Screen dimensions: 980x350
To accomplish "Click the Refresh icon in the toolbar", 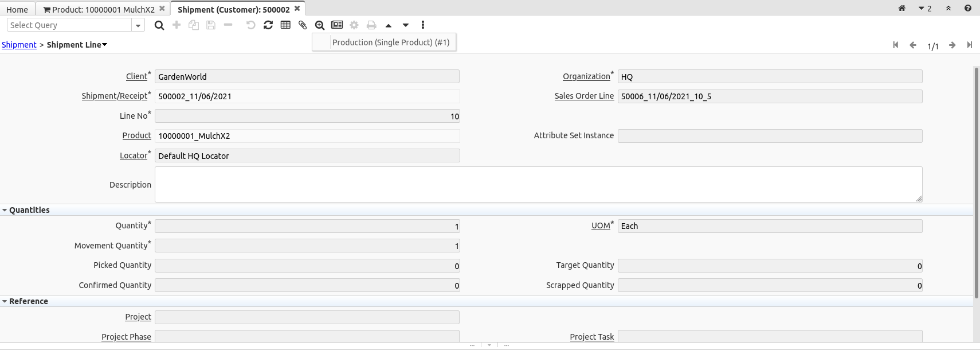I will point(268,25).
